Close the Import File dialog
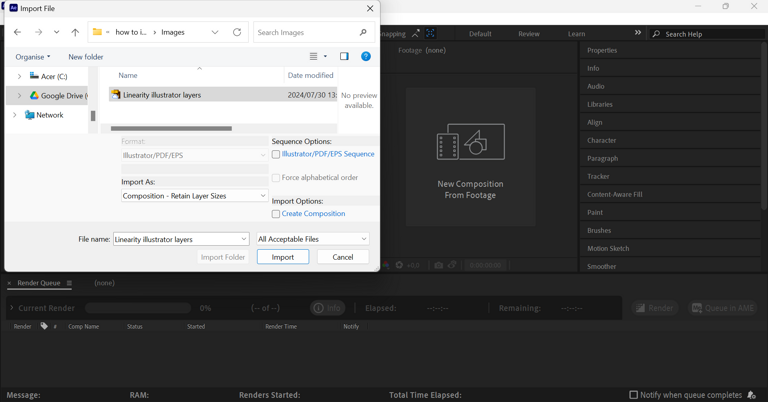This screenshot has width=768, height=402. point(370,8)
